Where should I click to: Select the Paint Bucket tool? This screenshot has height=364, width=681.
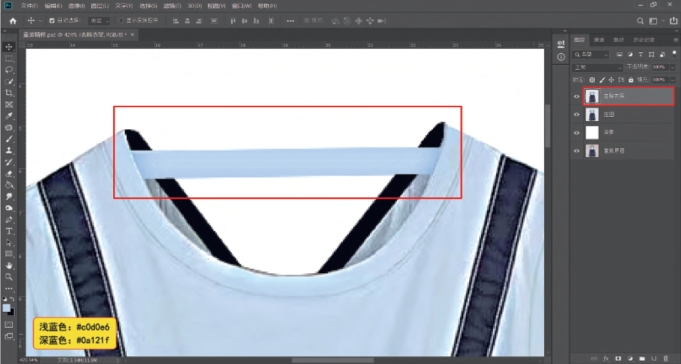point(9,185)
